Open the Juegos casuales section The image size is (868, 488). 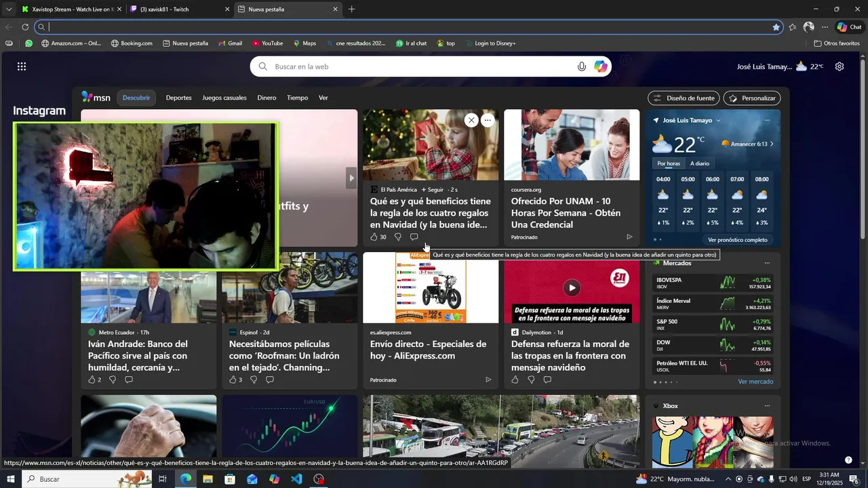pos(224,98)
